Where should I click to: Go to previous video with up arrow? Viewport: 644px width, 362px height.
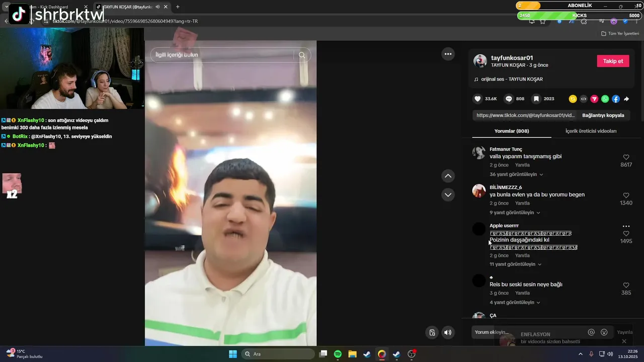[448, 176]
